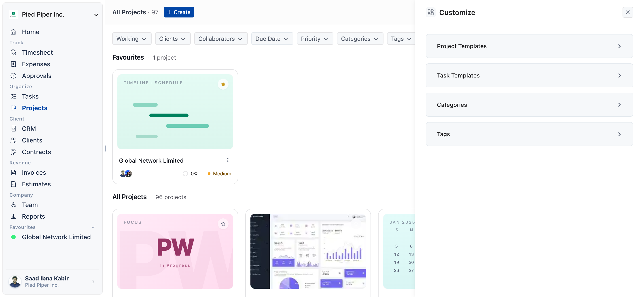Open the Clients filter dropdown
The width and height of the screenshot is (644, 297).
(x=173, y=39)
